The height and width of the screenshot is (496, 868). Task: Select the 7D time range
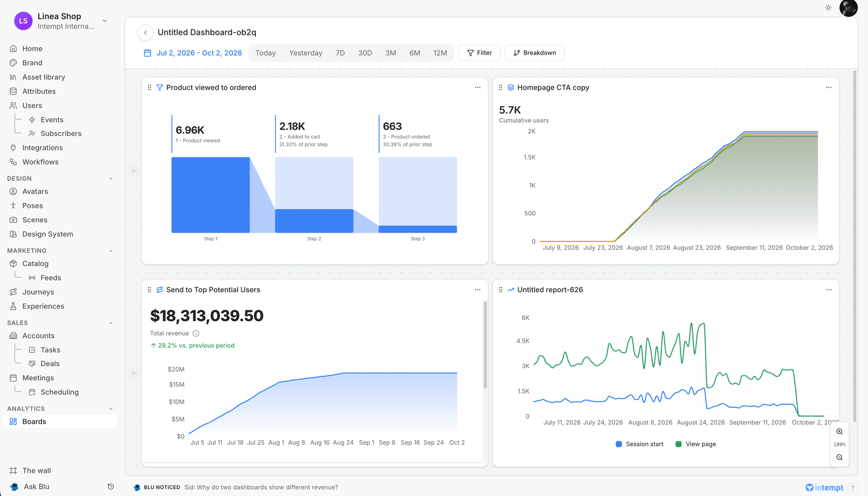(340, 53)
